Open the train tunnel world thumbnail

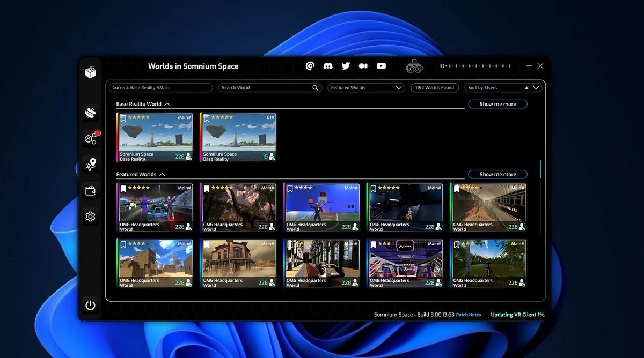(488, 208)
